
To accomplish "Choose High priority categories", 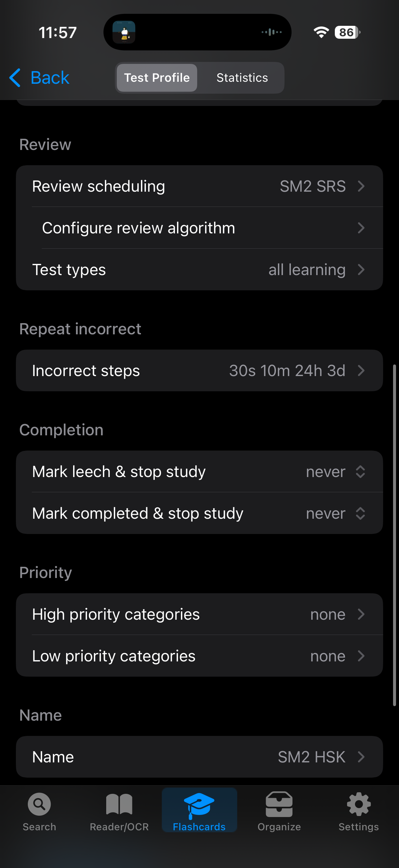I will pyautogui.click(x=199, y=614).
